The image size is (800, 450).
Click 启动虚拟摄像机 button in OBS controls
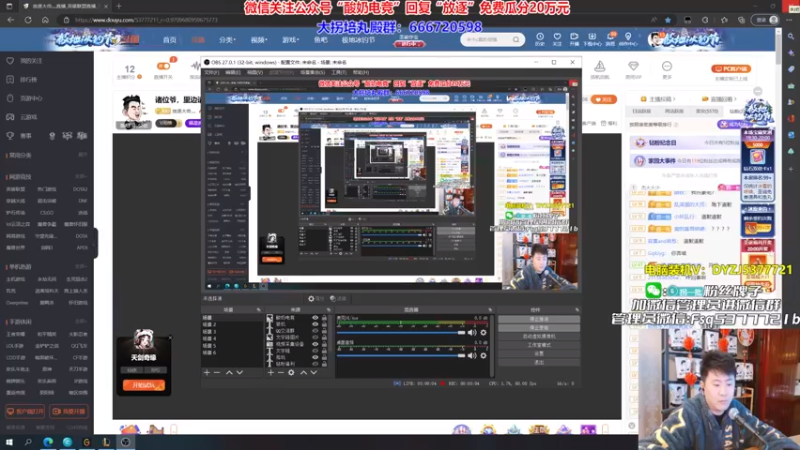coord(539,337)
